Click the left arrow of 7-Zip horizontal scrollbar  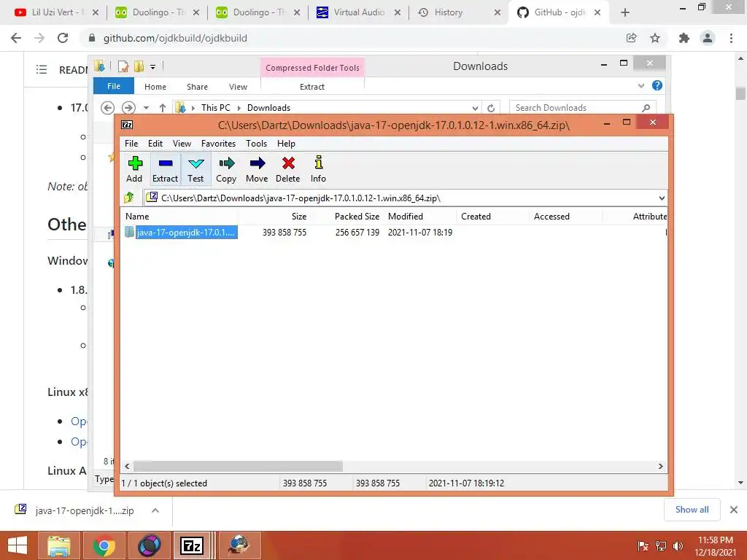(127, 466)
